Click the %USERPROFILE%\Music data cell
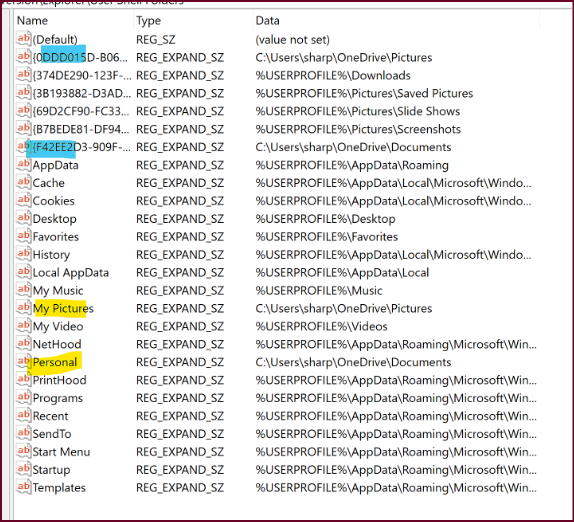This screenshot has width=574, height=522. click(x=318, y=291)
